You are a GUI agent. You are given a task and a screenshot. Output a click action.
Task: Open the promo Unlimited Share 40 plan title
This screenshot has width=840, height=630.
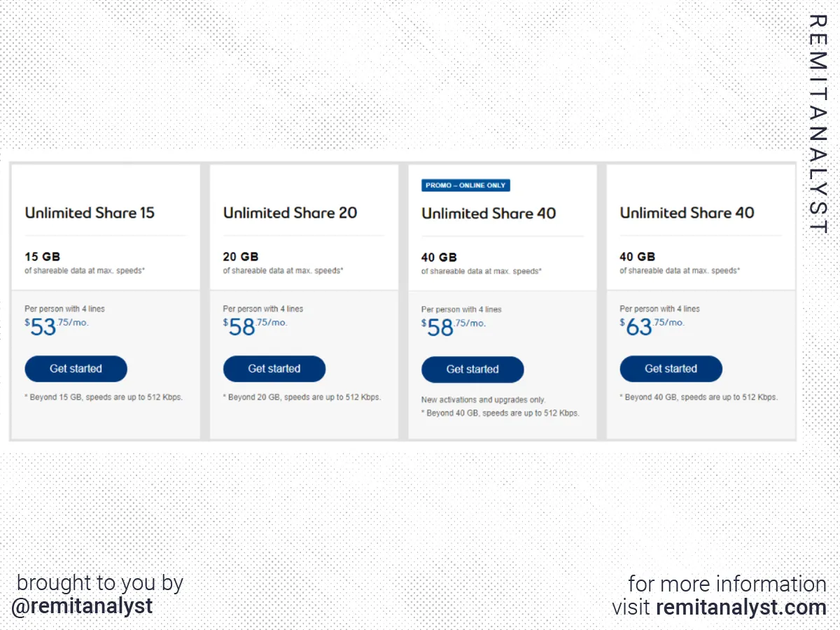(489, 213)
